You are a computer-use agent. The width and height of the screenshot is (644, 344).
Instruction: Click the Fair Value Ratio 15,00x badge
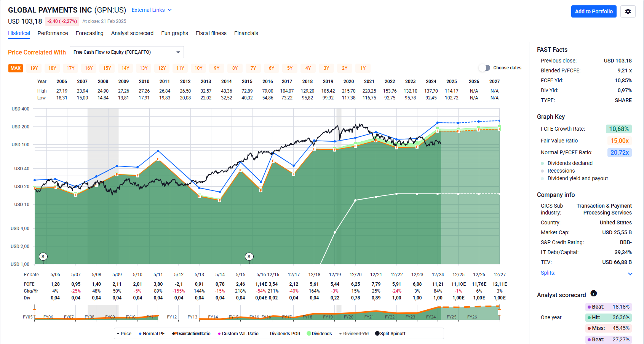(x=619, y=141)
